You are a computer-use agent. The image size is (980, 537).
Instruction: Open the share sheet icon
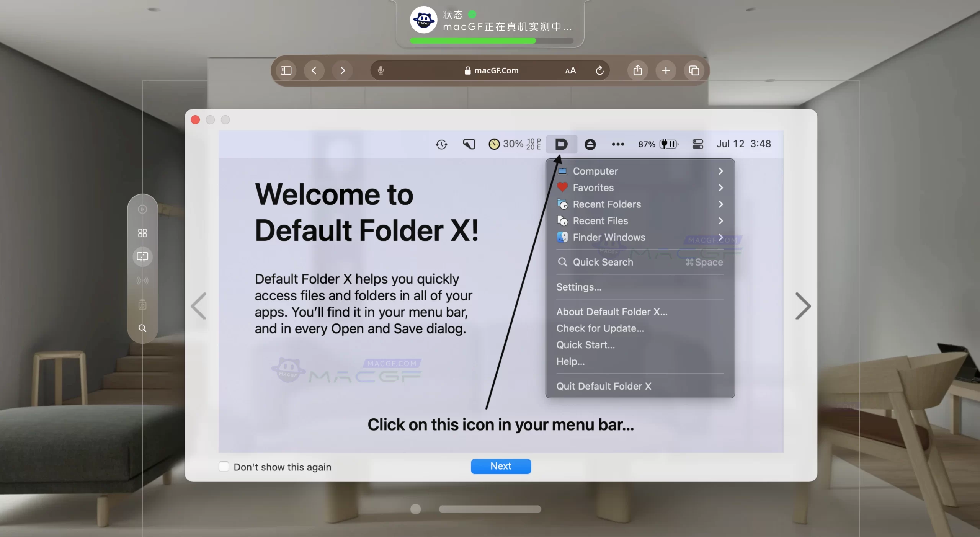point(637,70)
